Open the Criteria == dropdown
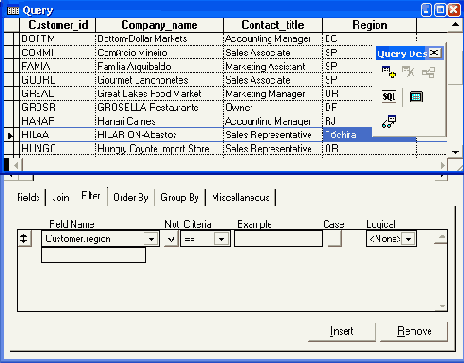464x363 pixels. pyautogui.click(x=221, y=239)
